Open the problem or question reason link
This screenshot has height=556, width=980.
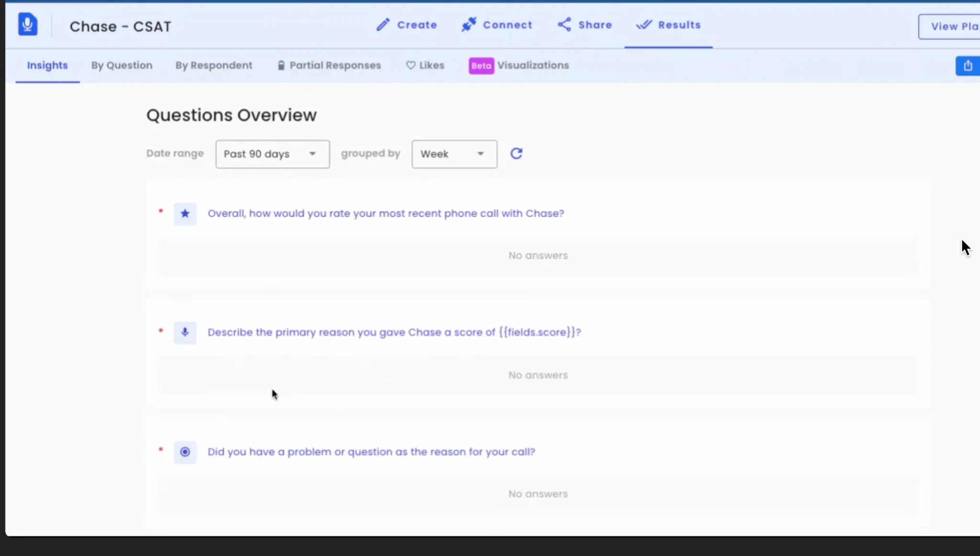tap(371, 452)
